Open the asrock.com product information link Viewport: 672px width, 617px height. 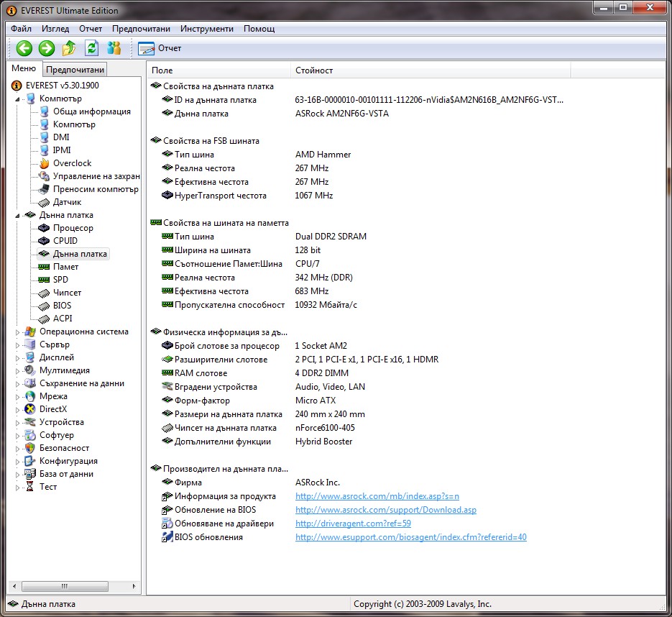pos(377,496)
